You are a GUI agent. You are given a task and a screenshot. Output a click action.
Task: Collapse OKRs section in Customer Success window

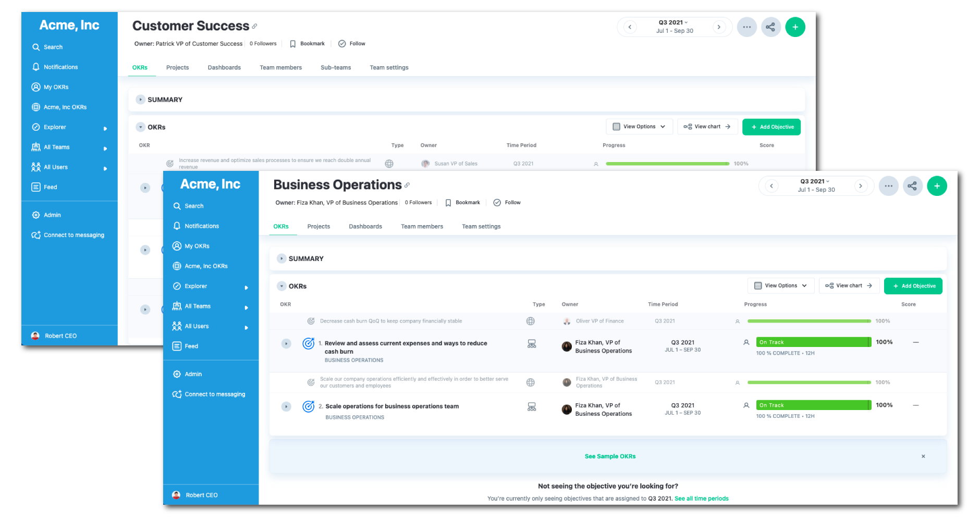(140, 127)
